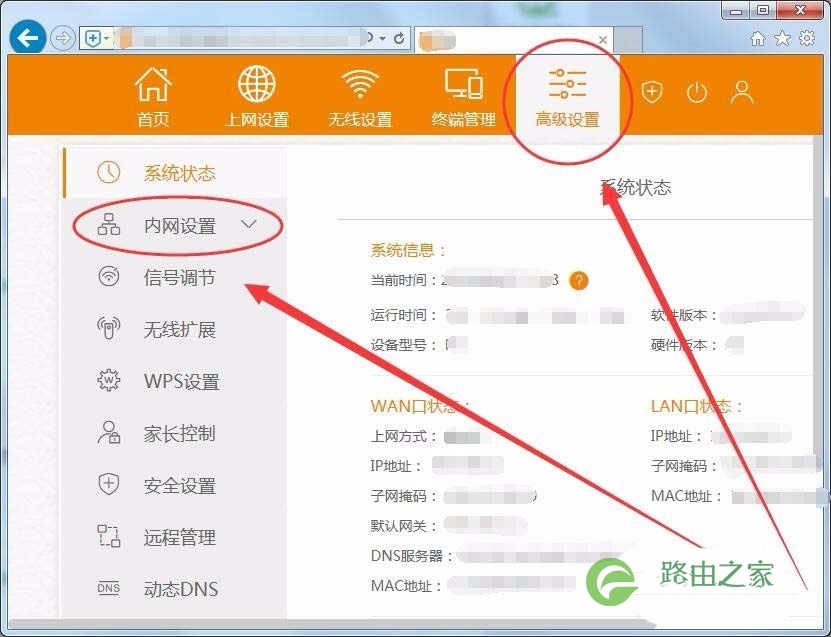Click the WAN MAC地址： label near the bottom

point(407,586)
